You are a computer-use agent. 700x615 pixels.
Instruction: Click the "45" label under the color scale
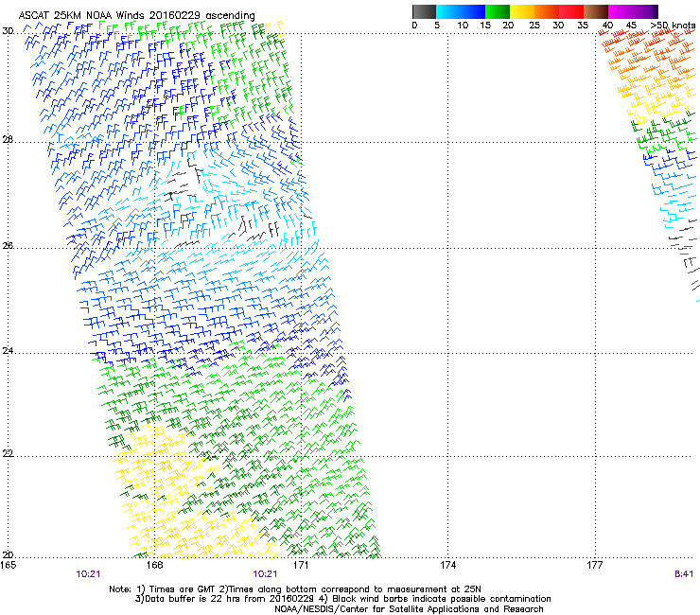pos(631,25)
